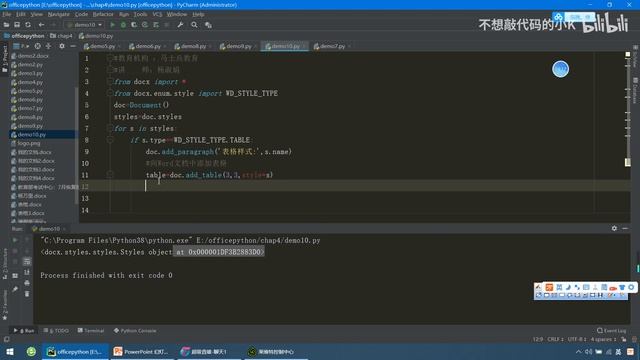
Task: Click the Back navigation arrow
Action: coord(41,25)
